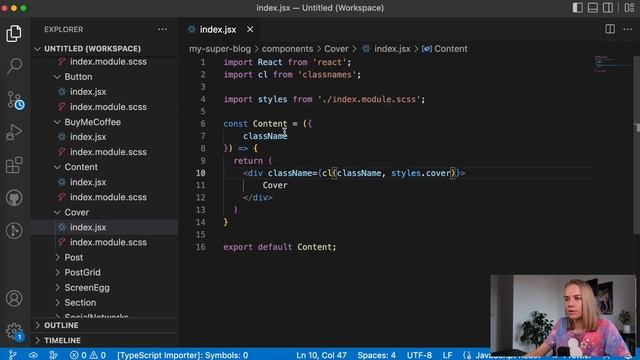Toggle the bottom panel layout icon
The width and height of the screenshot is (640, 360).
pos(593,8)
